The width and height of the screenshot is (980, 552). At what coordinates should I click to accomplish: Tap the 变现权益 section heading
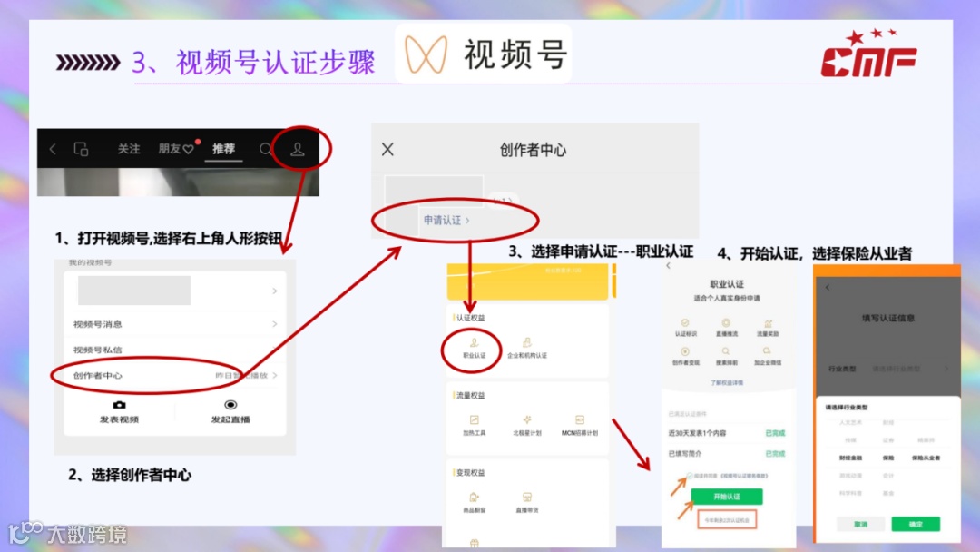click(470, 473)
